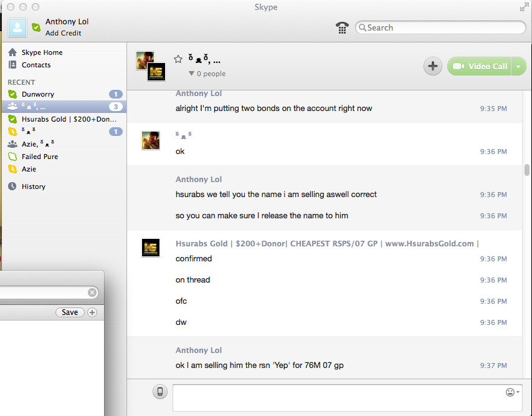Click the add people plus button
The image size is (532, 416).
click(x=432, y=66)
